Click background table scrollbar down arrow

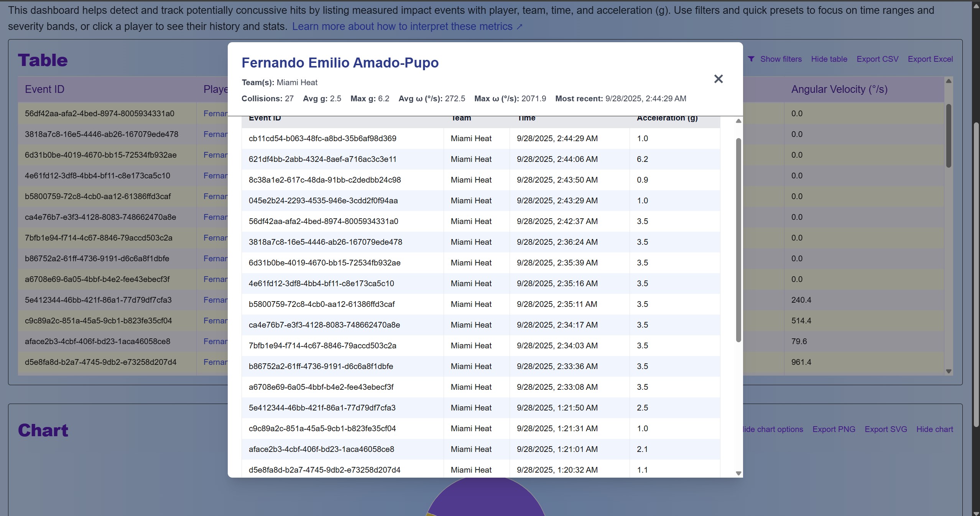click(949, 371)
